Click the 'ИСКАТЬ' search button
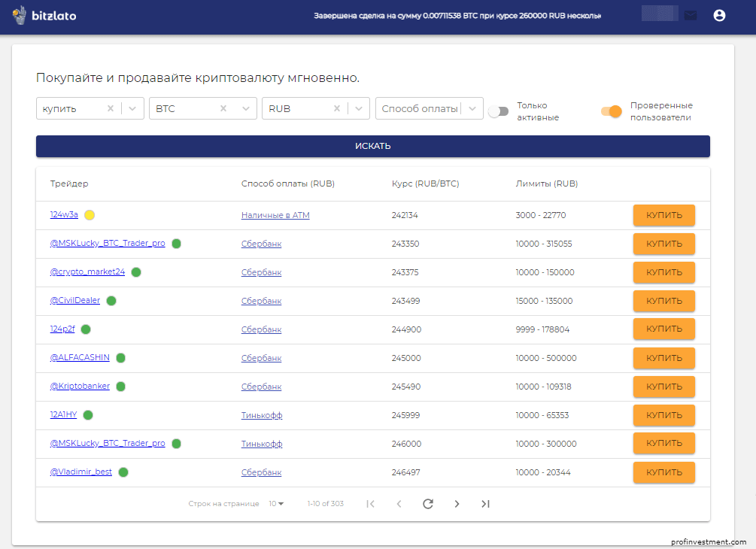Image resolution: width=756 pixels, height=549 pixels. click(372, 146)
